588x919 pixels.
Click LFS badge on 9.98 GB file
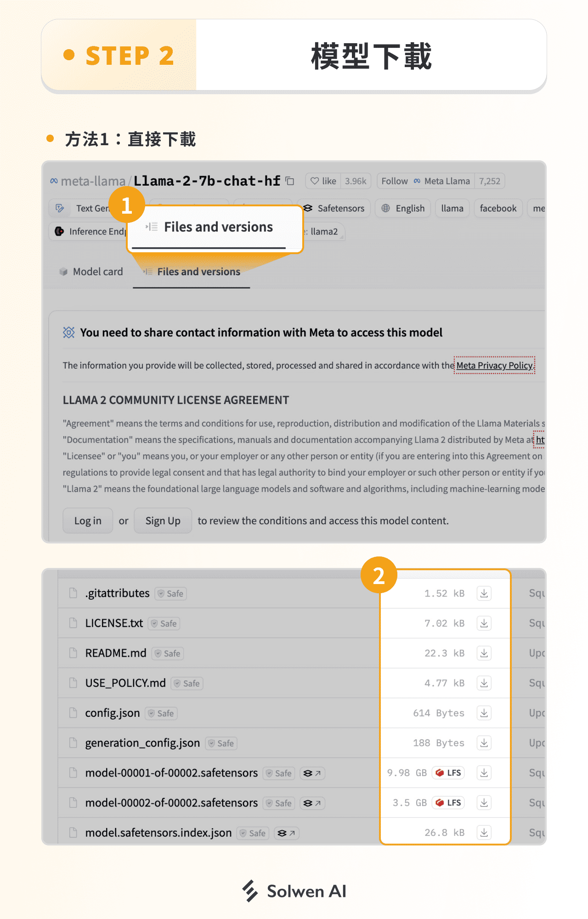click(x=448, y=773)
